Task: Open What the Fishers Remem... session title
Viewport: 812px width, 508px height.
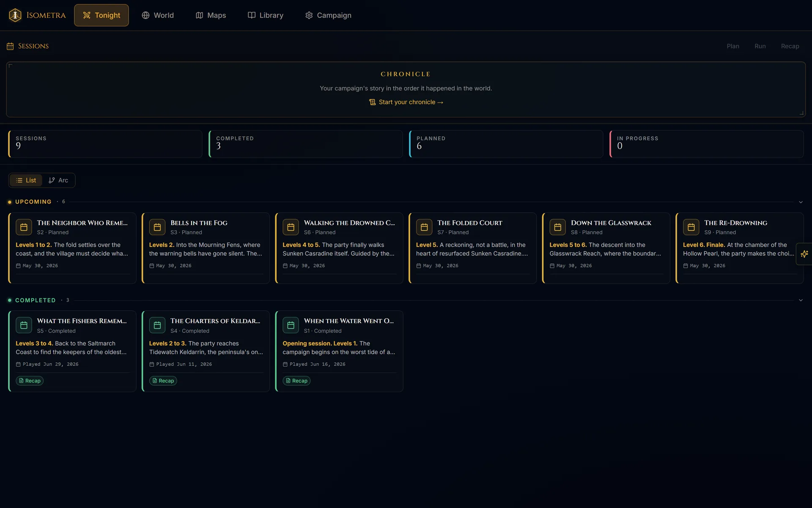Action: 82,321
